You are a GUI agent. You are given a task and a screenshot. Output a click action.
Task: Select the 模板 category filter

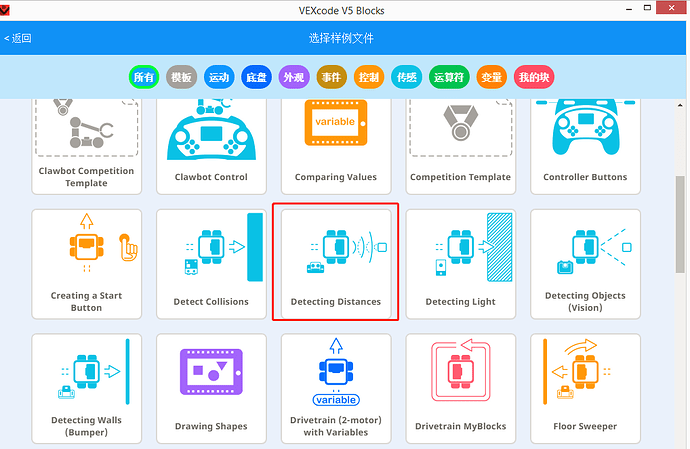[x=181, y=77]
